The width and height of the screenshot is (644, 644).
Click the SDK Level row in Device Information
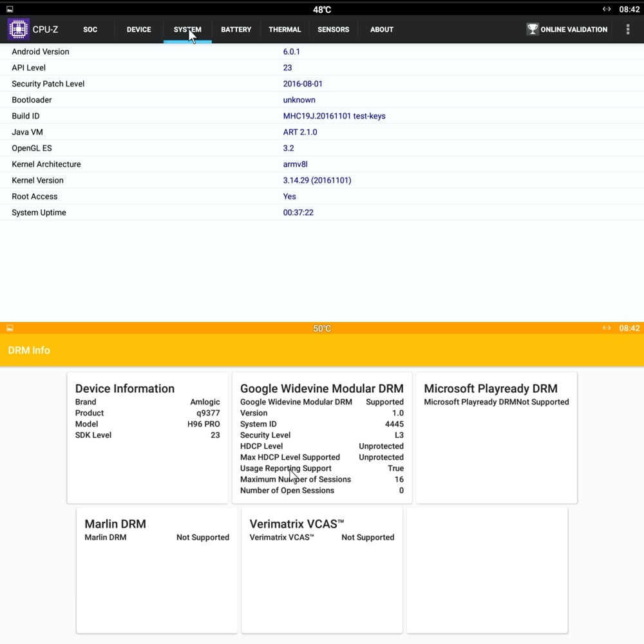click(147, 435)
